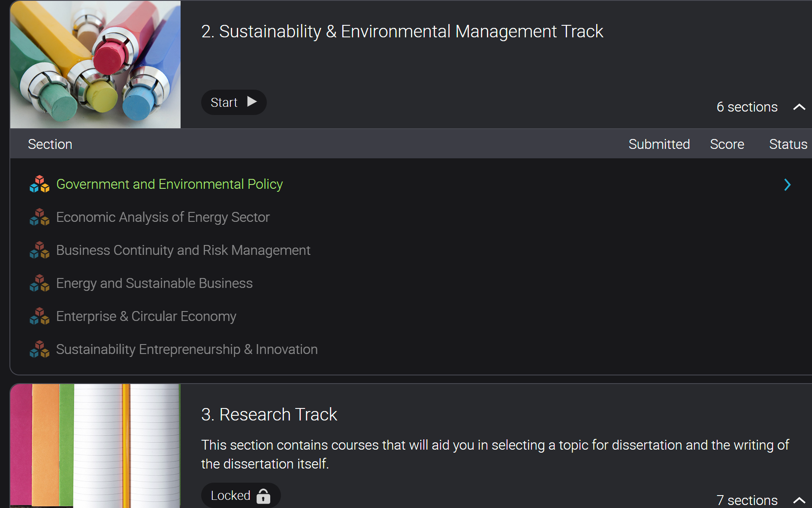The height and width of the screenshot is (508, 812).
Task: Open Government and Environmental Policy using the right arrow
Action: click(x=787, y=184)
